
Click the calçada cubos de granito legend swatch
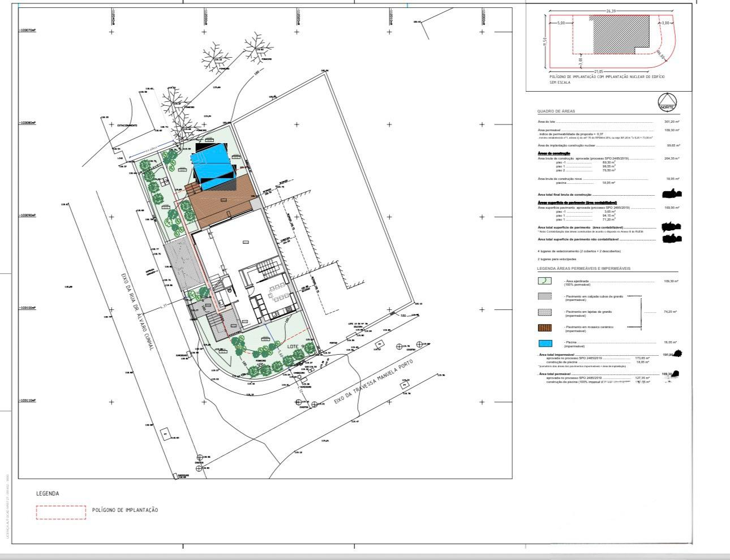(x=545, y=296)
